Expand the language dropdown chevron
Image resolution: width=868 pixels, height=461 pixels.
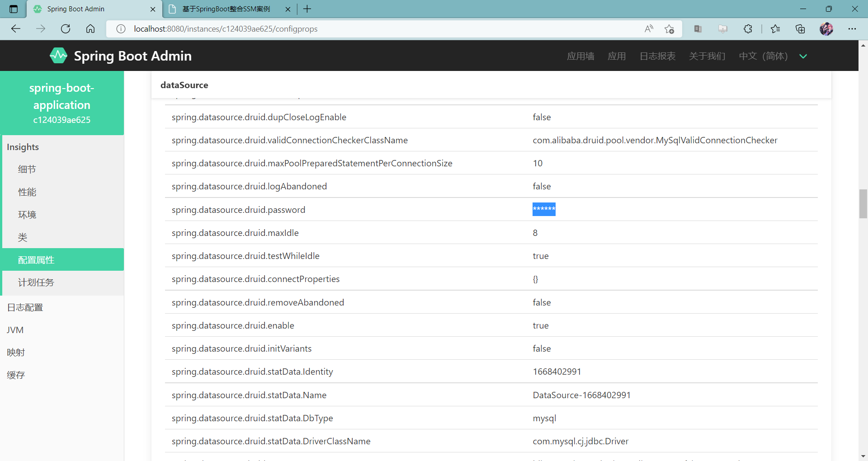point(803,56)
